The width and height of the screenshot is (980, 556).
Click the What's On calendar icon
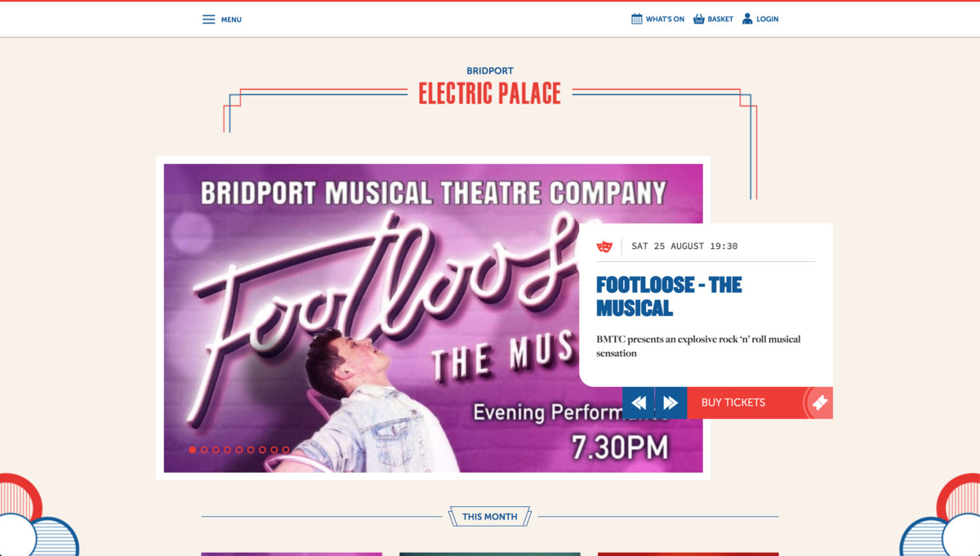637,19
